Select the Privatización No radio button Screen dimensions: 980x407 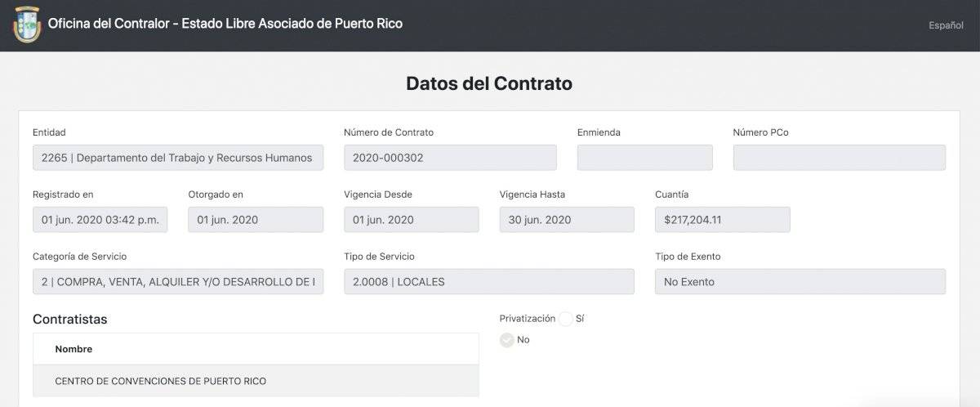point(507,340)
